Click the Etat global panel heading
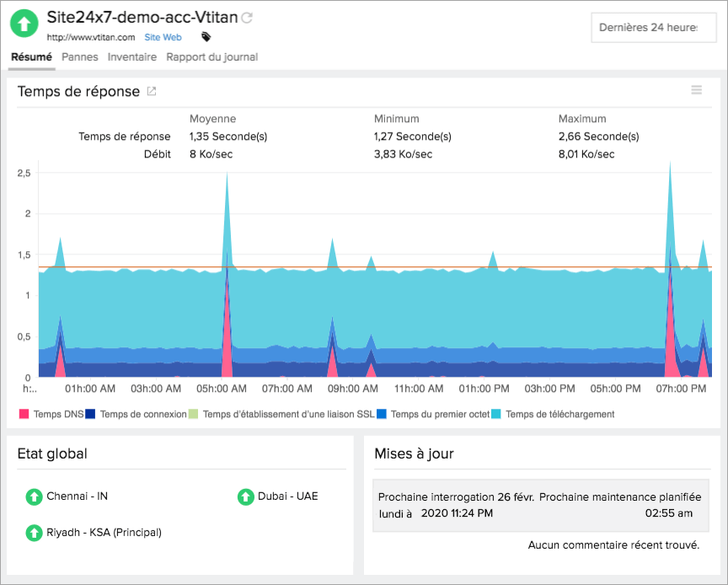728x585 pixels. tap(52, 454)
